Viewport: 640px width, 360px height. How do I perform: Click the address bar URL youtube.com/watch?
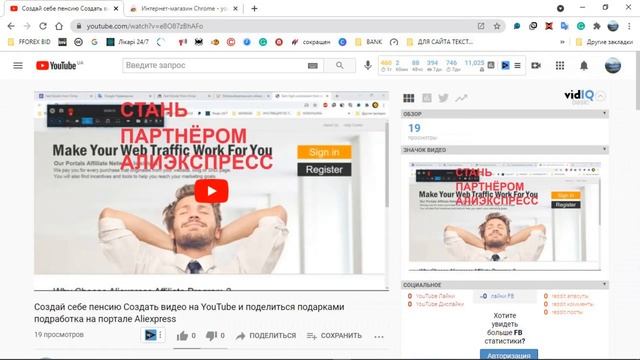(x=144, y=26)
